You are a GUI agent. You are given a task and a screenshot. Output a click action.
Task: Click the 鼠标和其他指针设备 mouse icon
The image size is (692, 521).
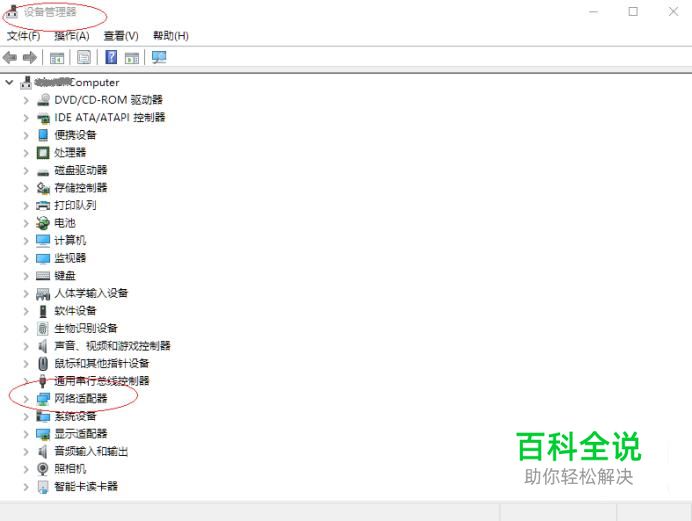(43, 364)
